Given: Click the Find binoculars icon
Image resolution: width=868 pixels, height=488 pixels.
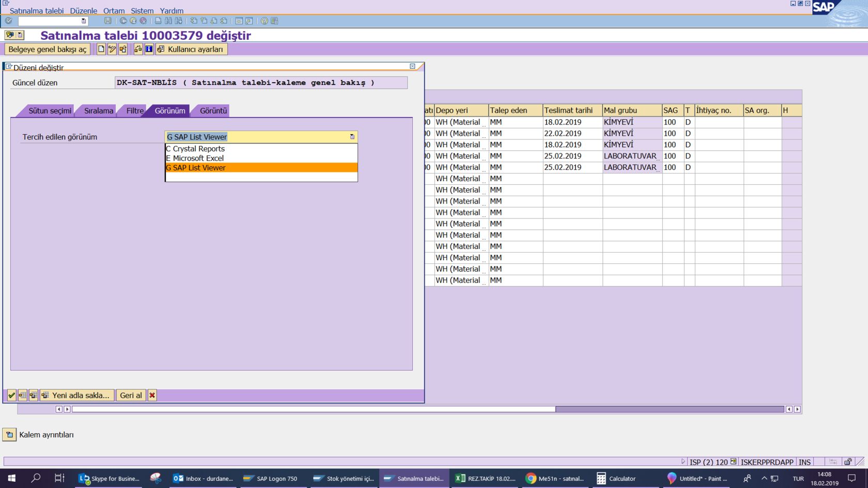Looking at the screenshot, I should (168, 21).
